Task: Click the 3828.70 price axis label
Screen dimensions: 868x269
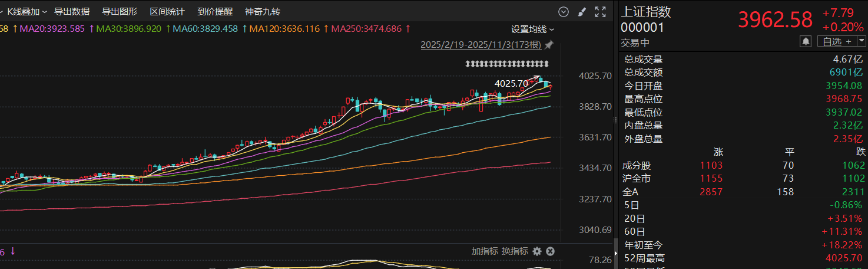Action: point(595,106)
